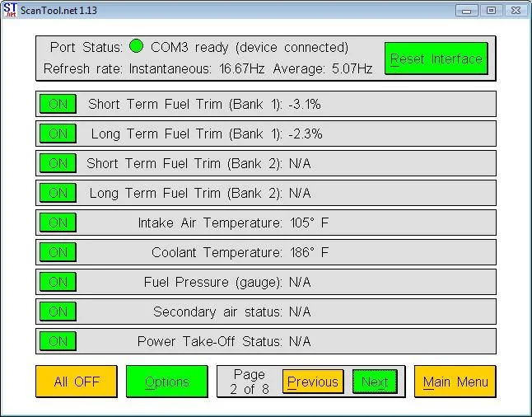The image size is (532, 417).
Task: Advance to Next sensor page
Action: click(374, 382)
